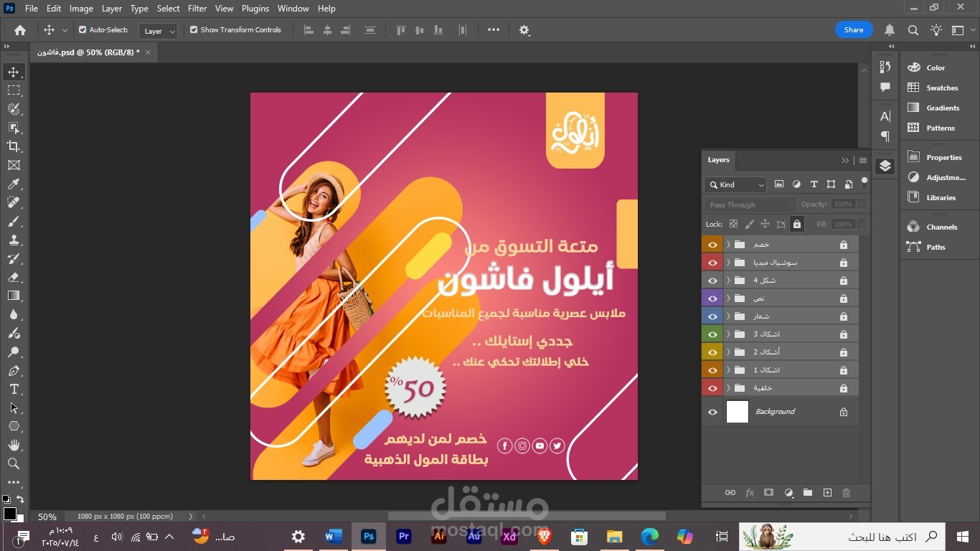Expand the أشكال 2 group folder
This screenshot has width=980, height=551.
pos(728,352)
